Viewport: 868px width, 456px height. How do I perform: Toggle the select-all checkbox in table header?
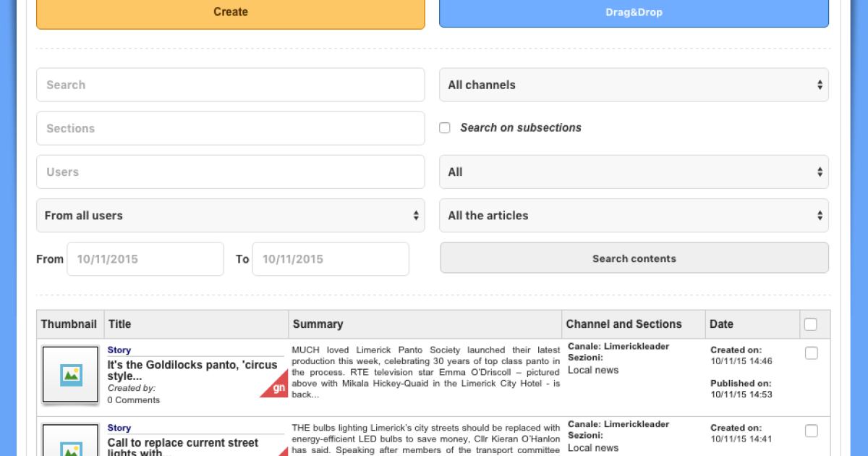pyautogui.click(x=811, y=324)
